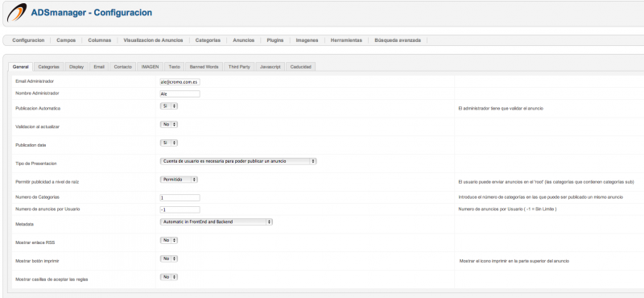Open the Plugins menu item

275,40
